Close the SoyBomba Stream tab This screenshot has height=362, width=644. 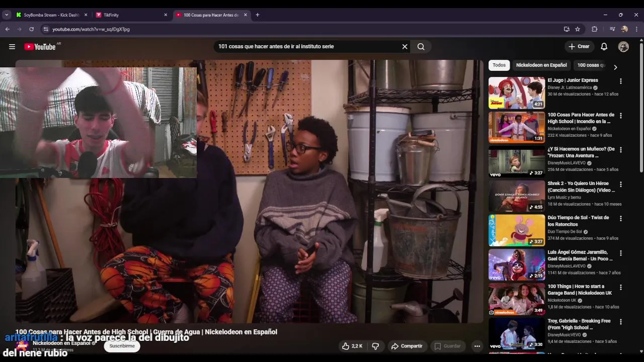click(x=86, y=15)
